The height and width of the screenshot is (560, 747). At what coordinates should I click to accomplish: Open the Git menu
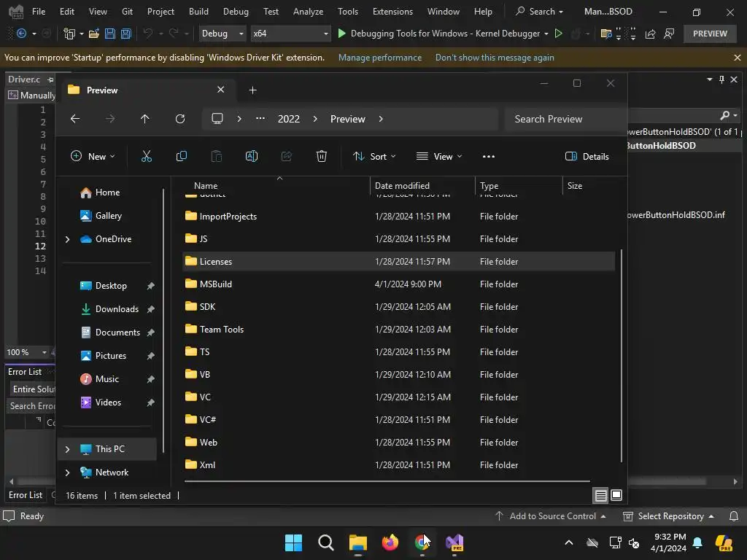pyautogui.click(x=127, y=12)
